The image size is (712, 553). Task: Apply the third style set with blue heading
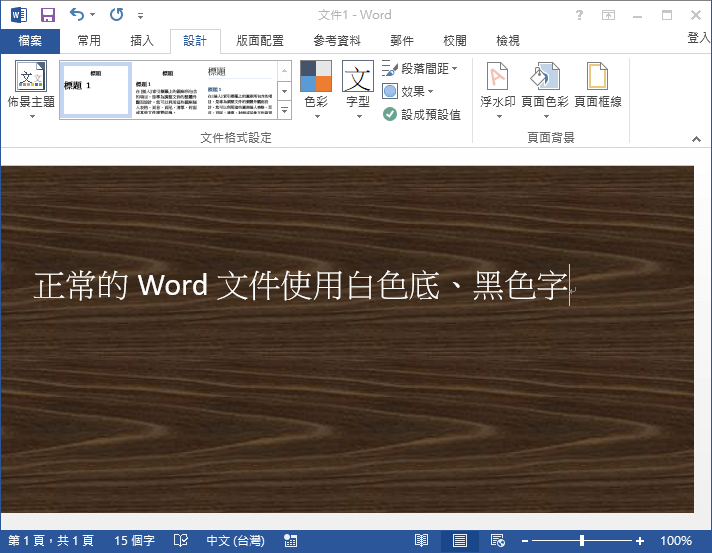coord(240,90)
